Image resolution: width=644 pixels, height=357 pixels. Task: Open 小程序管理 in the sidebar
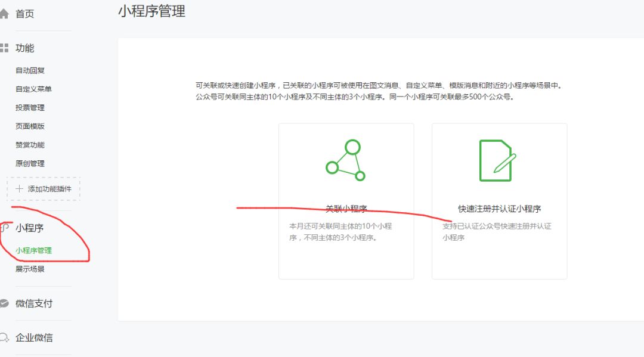click(33, 250)
